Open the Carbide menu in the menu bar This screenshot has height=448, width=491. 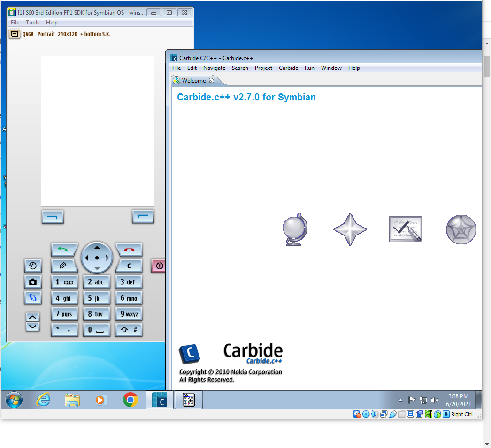tap(288, 68)
